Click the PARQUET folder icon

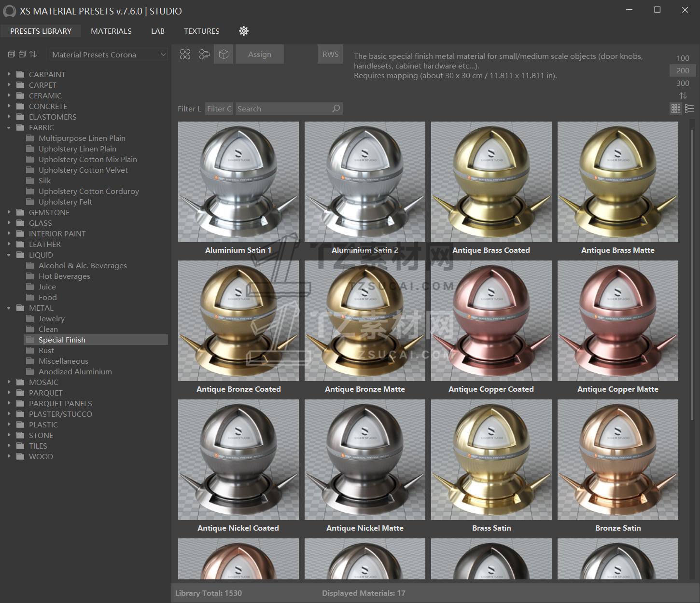tap(20, 393)
